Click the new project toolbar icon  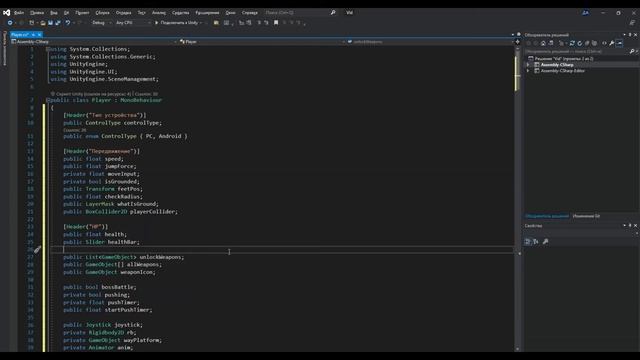pyautogui.click(x=31, y=23)
